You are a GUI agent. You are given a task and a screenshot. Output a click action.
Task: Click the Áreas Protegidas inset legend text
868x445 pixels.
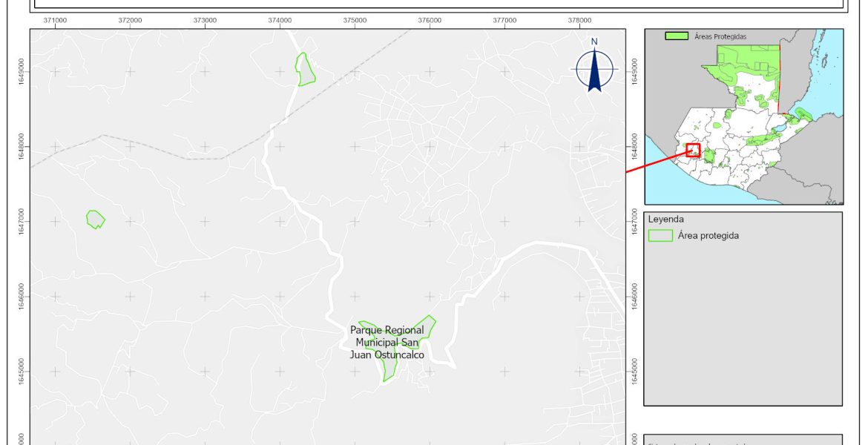coord(720,36)
